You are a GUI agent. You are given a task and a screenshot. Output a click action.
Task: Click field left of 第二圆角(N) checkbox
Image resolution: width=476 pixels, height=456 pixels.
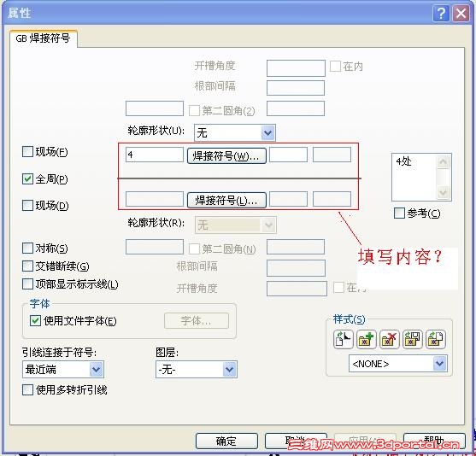pyautogui.click(x=155, y=247)
